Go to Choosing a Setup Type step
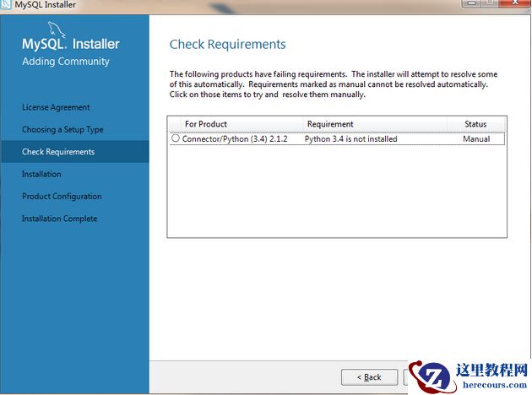532x395 pixels. coord(62,129)
